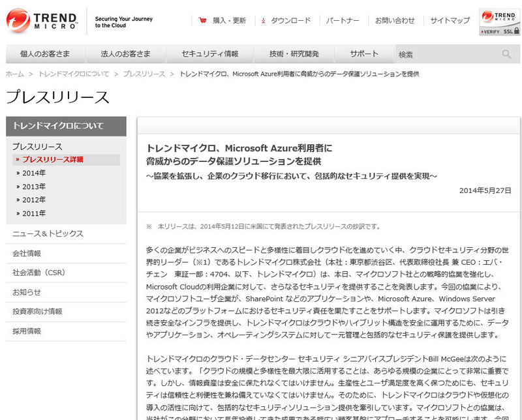Open 投資家向け情報 in the sidebar
The image size is (522, 420).
[37, 312]
